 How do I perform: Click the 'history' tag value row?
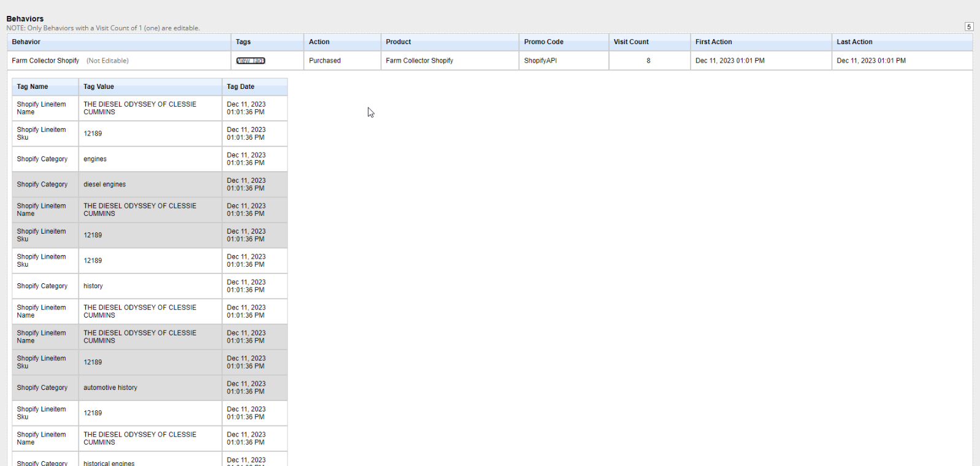[x=93, y=286]
